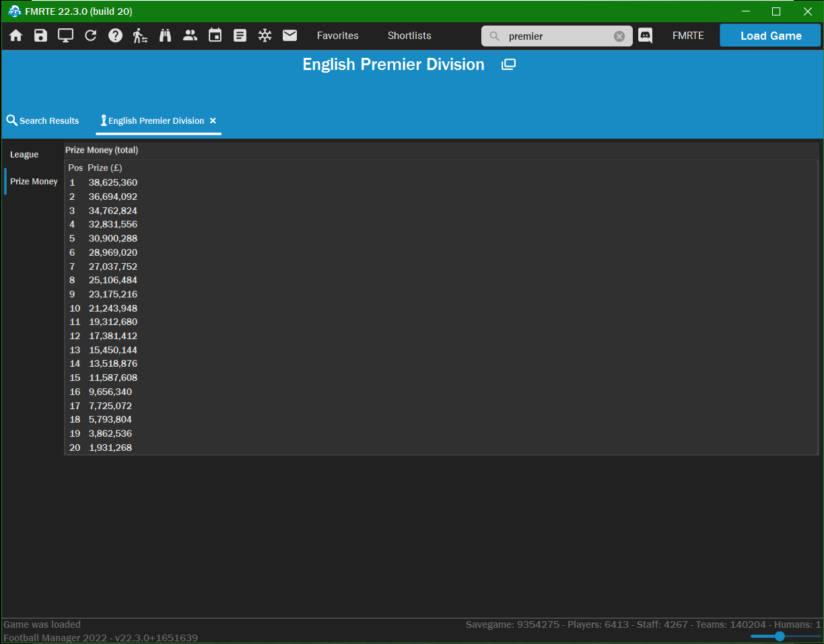Click the Load Game button

click(x=771, y=36)
